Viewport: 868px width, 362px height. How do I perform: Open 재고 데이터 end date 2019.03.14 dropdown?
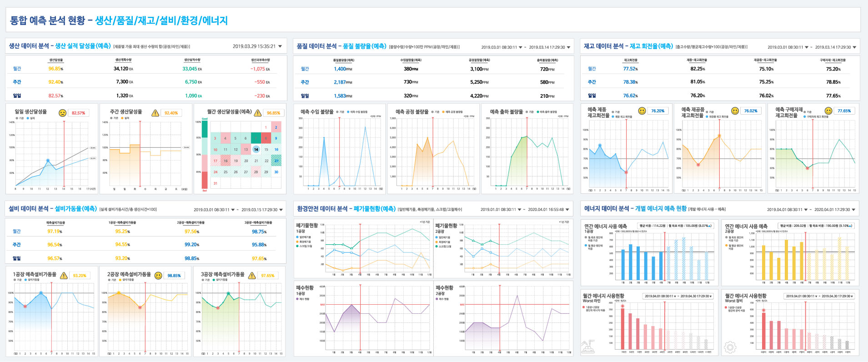click(855, 47)
